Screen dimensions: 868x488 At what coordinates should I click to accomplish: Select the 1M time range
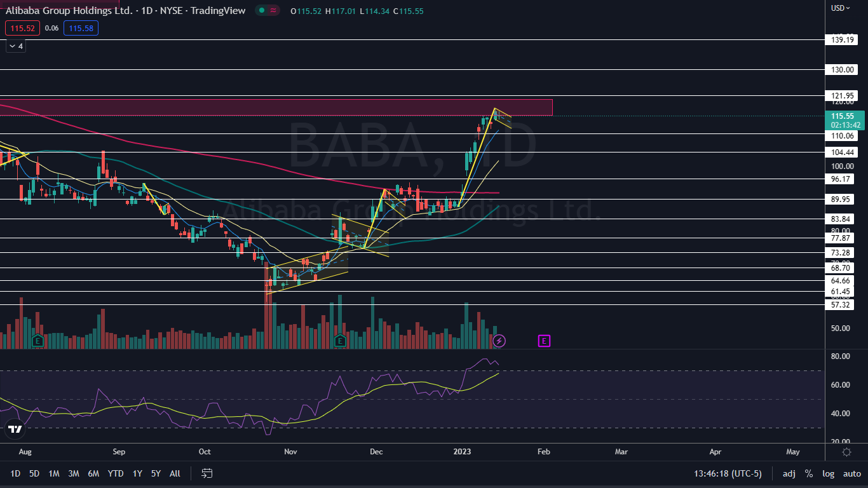(54, 473)
